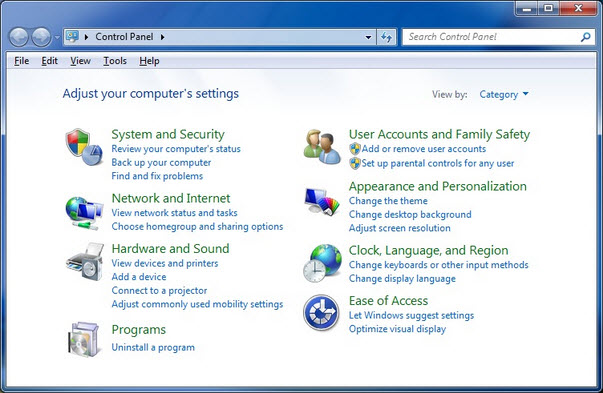Viewport: 603px width, 393px height.
Task: Click Add a device link
Action: (139, 277)
